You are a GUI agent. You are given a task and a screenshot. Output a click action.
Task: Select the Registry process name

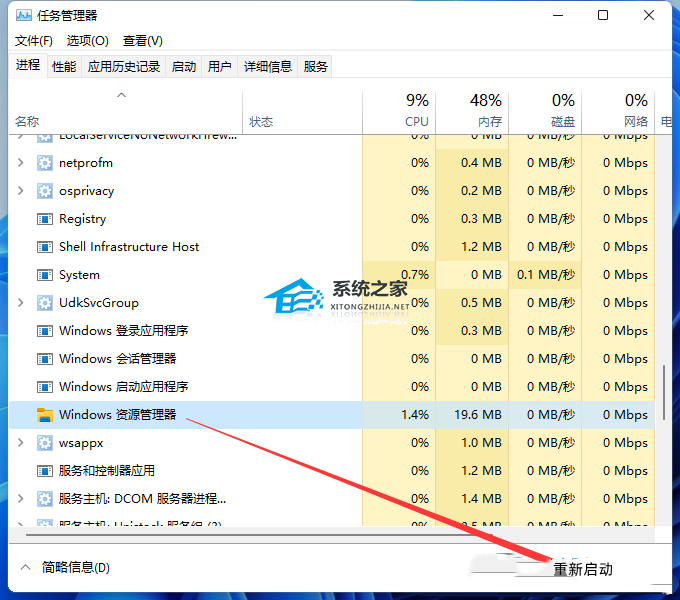[82, 219]
